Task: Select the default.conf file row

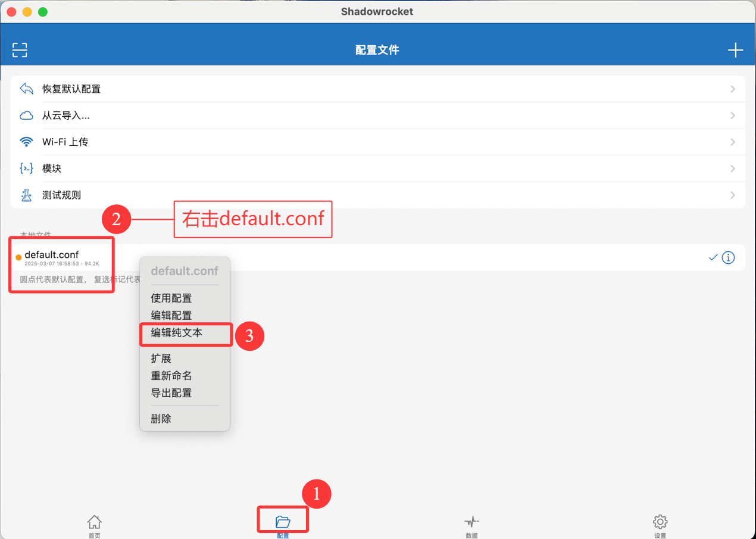Action: 377,257
